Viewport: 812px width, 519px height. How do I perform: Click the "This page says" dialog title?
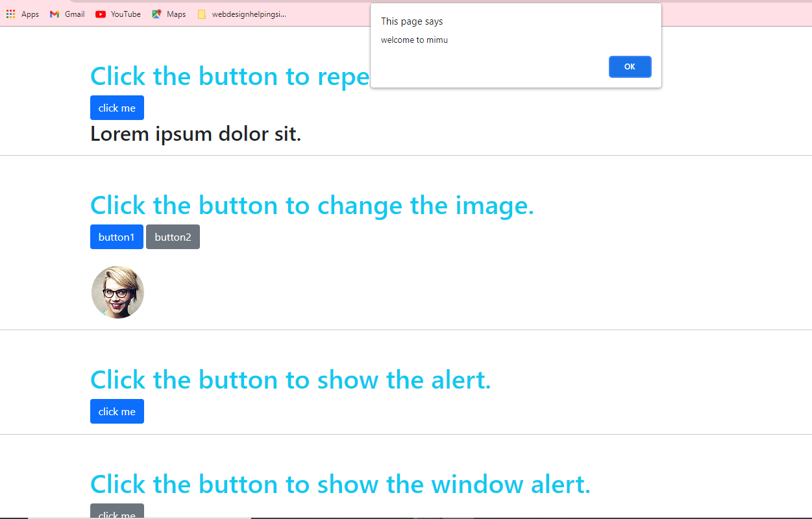tap(412, 21)
